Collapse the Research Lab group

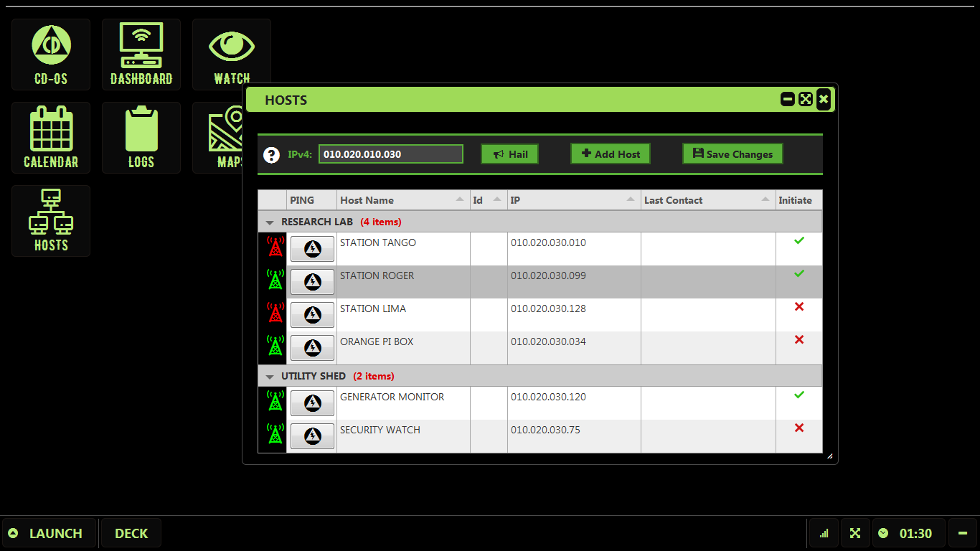(x=270, y=222)
